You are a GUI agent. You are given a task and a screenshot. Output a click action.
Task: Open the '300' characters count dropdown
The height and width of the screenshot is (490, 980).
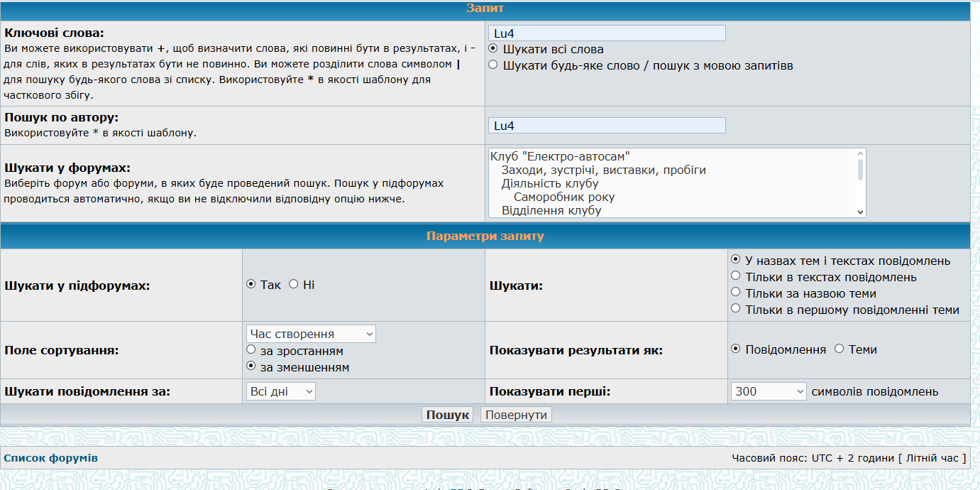[x=769, y=391]
